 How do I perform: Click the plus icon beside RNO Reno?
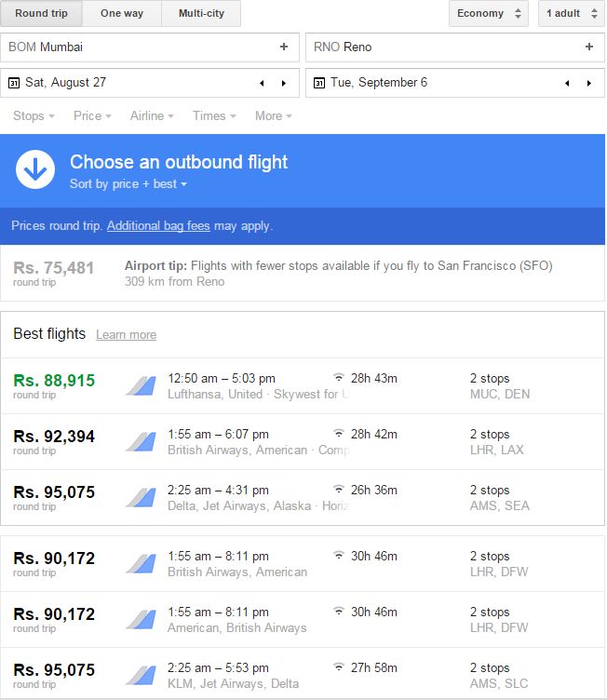(589, 47)
